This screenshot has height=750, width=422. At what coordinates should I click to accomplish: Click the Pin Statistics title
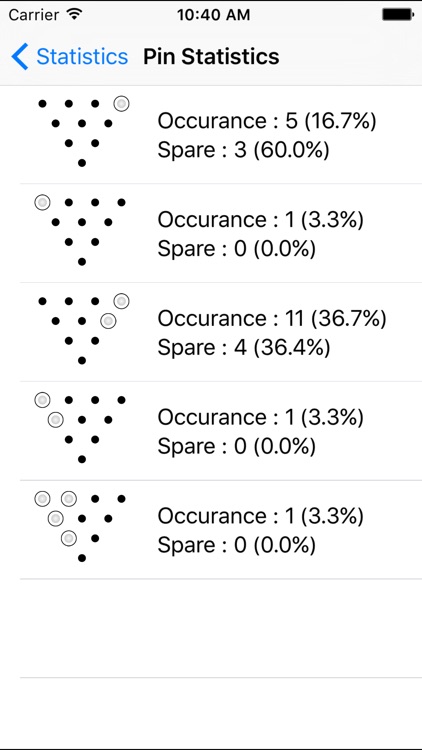pyautogui.click(x=211, y=56)
